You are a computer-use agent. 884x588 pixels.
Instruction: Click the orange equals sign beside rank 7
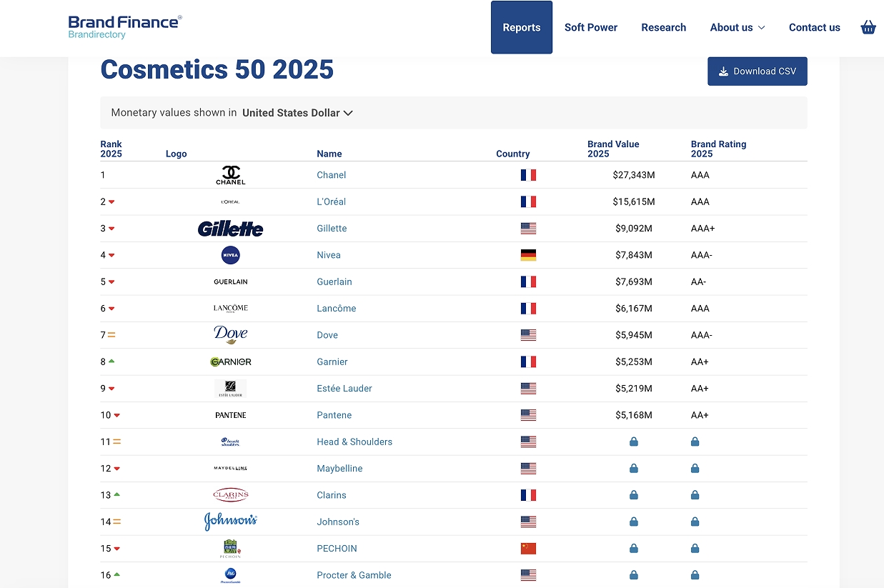(x=111, y=335)
